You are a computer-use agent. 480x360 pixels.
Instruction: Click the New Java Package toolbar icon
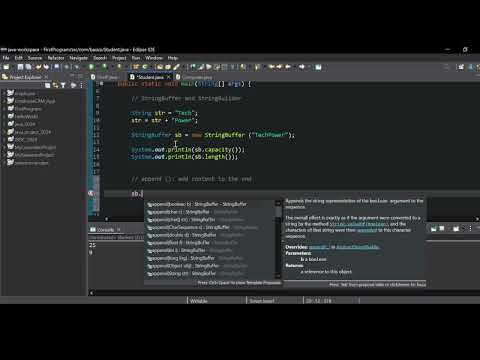tap(136, 67)
